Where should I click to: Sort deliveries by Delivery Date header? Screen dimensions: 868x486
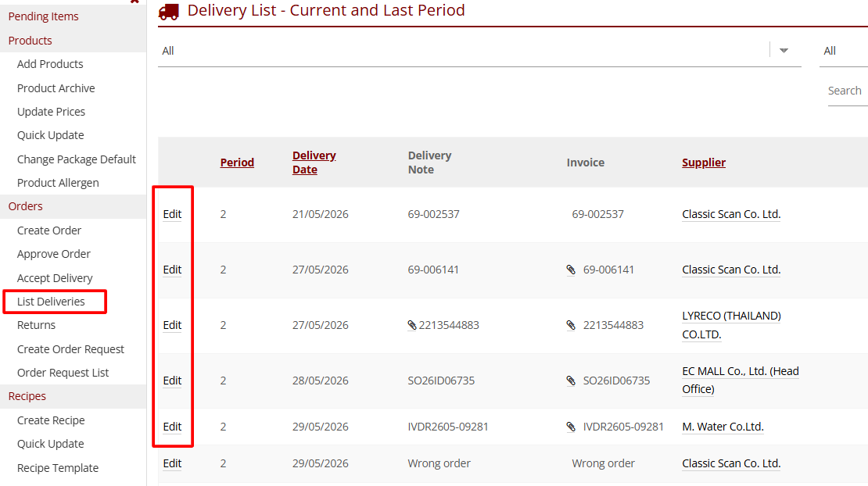click(x=314, y=163)
